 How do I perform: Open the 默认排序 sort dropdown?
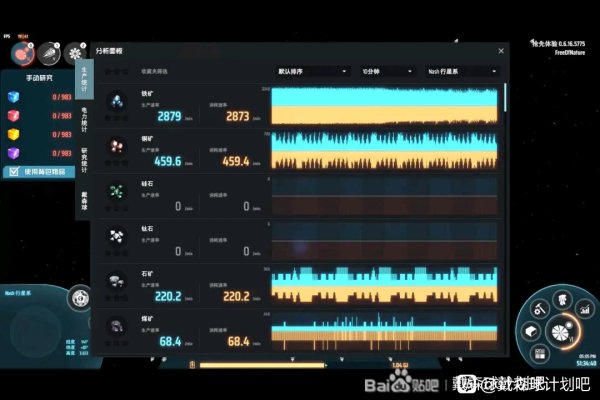pos(313,71)
